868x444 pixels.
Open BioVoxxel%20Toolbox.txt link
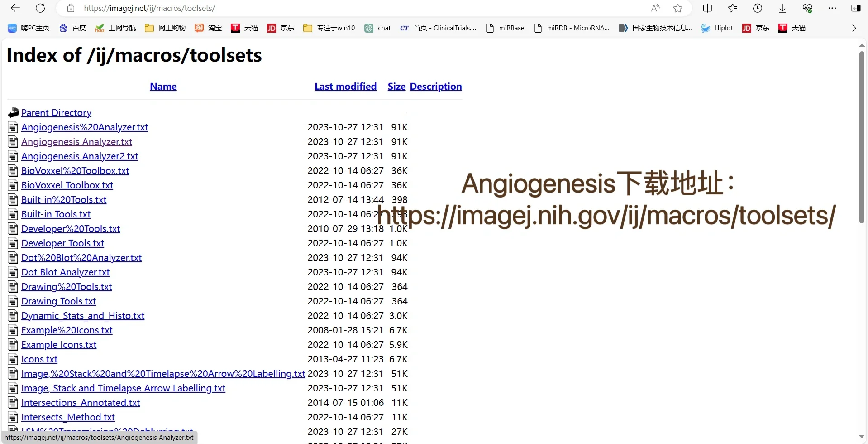tap(75, 171)
